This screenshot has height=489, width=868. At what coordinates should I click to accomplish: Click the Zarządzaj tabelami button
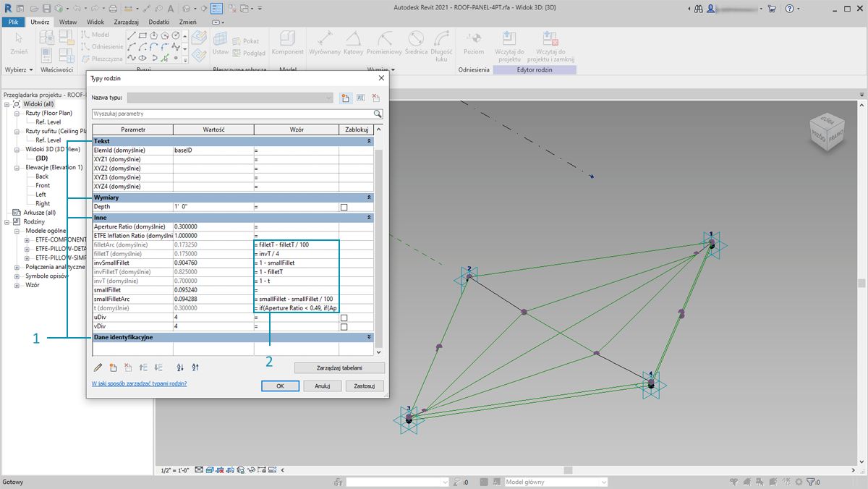click(339, 368)
